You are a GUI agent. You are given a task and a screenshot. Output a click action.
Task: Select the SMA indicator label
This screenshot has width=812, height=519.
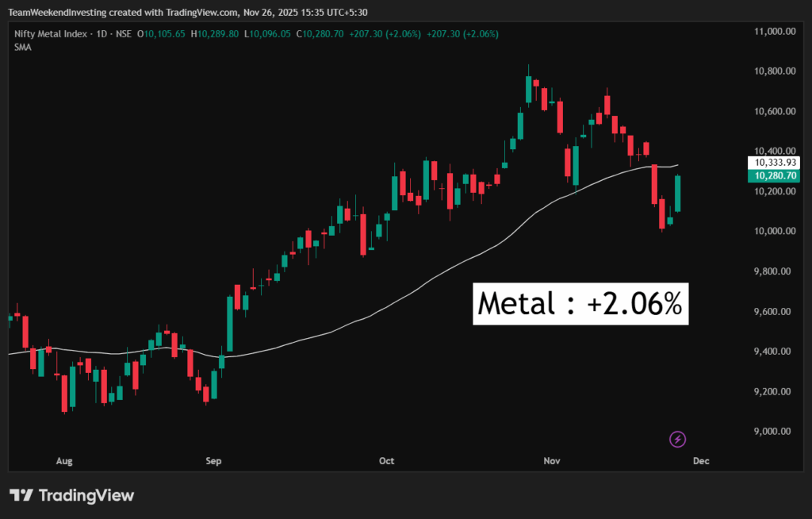(22, 47)
